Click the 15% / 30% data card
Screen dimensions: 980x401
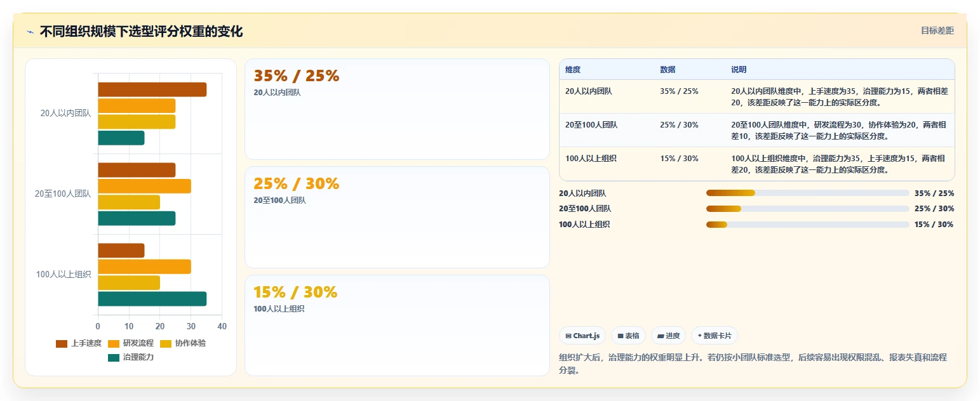point(397,325)
